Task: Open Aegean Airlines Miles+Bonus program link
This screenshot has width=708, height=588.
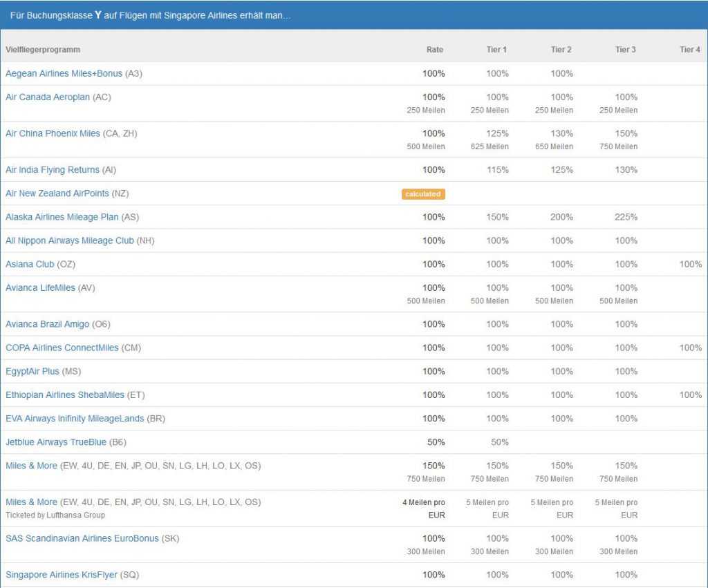Action: (64, 73)
